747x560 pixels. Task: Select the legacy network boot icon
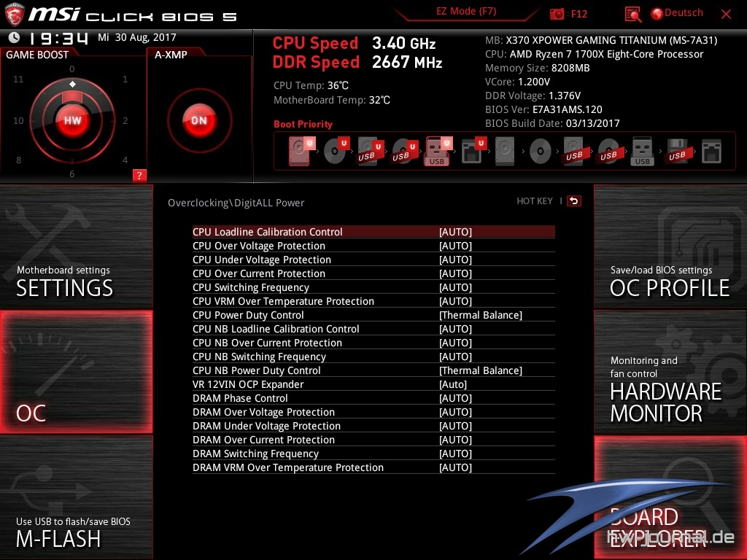click(711, 152)
